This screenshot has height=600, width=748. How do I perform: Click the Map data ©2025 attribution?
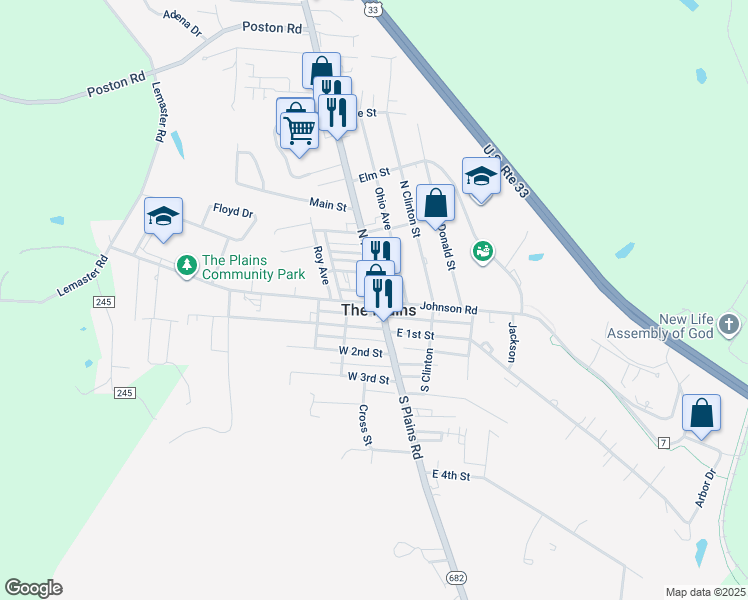tap(705, 592)
